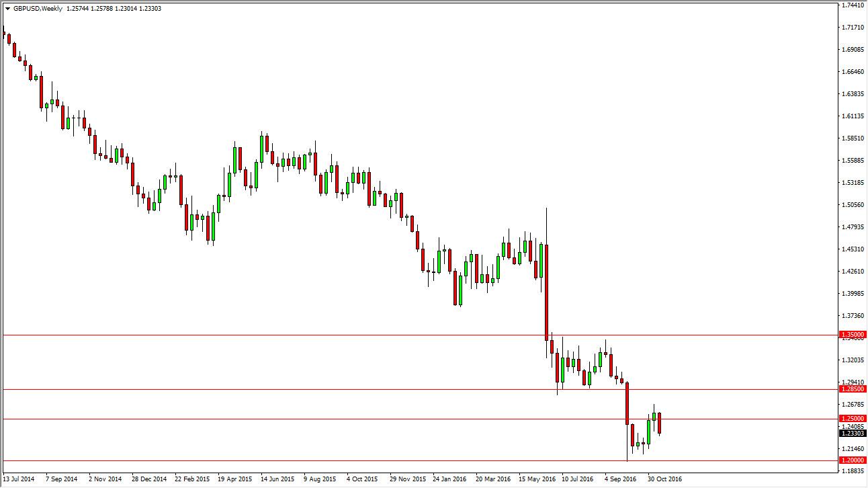Click the 19 Apr 2015 date label
Viewport: 868px width, 488px height.
click(x=234, y=479)
